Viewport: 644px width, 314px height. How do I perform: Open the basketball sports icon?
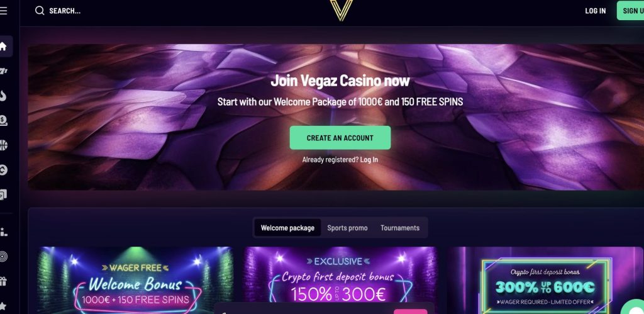tap(3, 145)
